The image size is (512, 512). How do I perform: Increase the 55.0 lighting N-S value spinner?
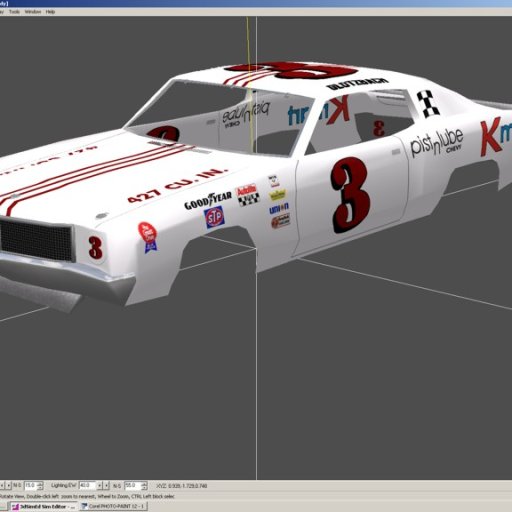click(x=144, y=483)
